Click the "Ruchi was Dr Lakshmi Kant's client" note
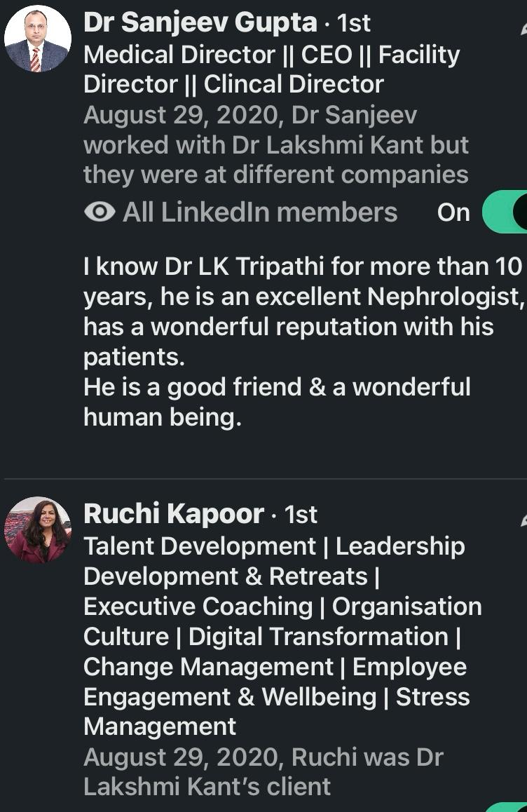Screen dimensions: 527x812 [x=263, y=771]
